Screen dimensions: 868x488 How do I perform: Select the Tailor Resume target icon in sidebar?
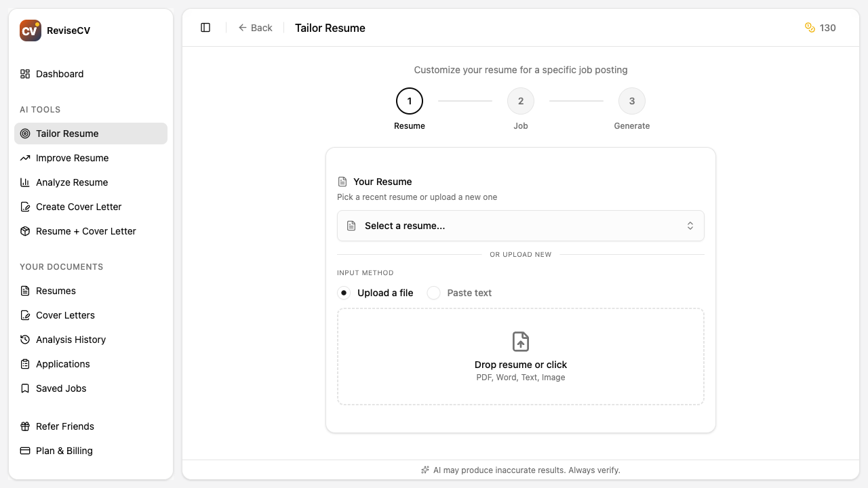click(x=24, y=134)
